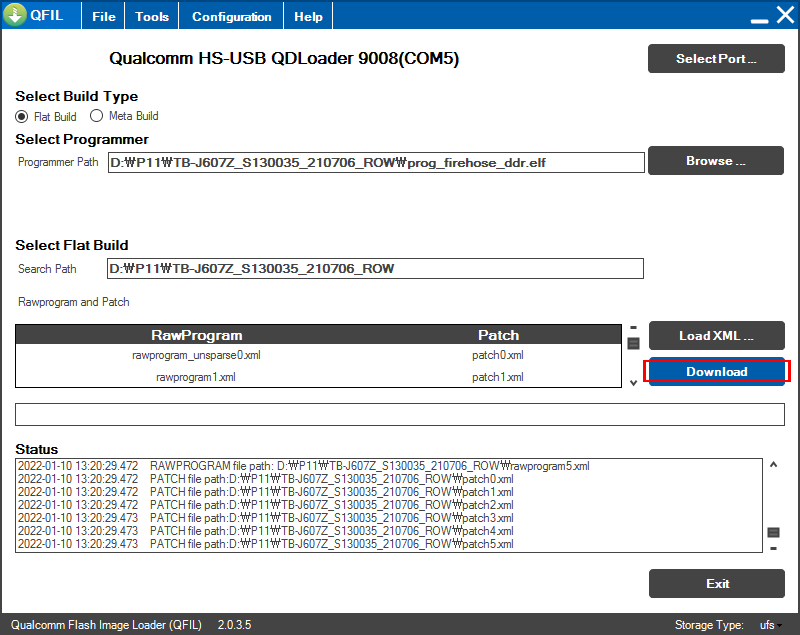Click Browse to choose programmer file
This screenshot has width=800, height=635.
click(716, 161)
